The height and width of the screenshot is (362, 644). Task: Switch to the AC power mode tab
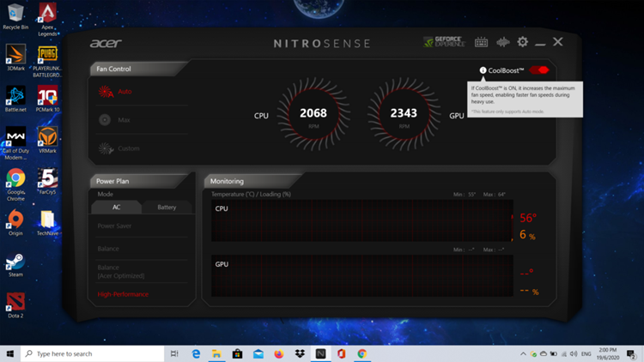click(117, 208)
